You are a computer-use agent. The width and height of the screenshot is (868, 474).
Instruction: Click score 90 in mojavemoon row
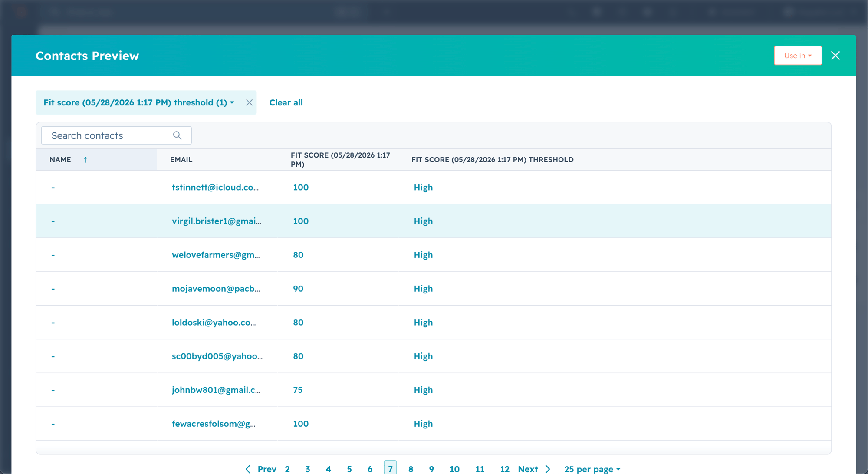298,289
